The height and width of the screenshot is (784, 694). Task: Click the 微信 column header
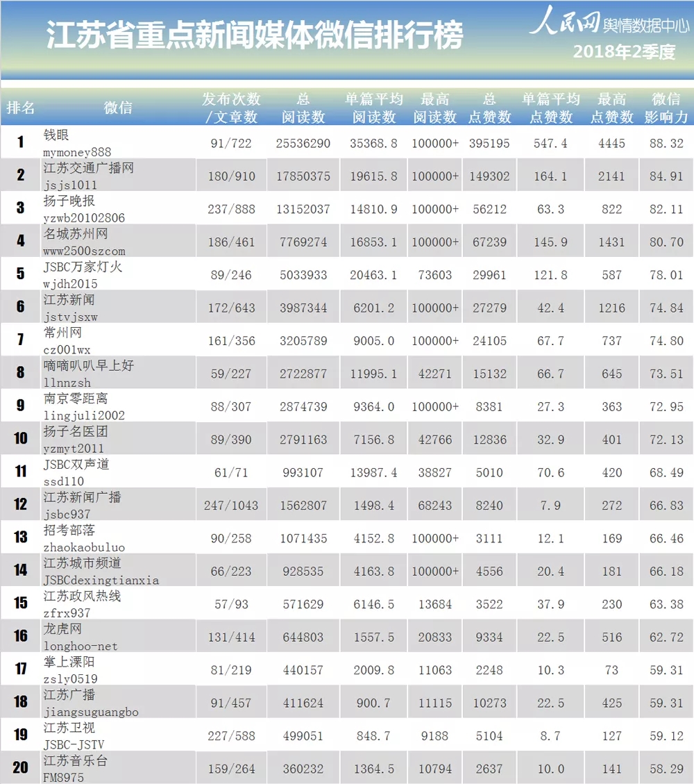tap(118, 108)
